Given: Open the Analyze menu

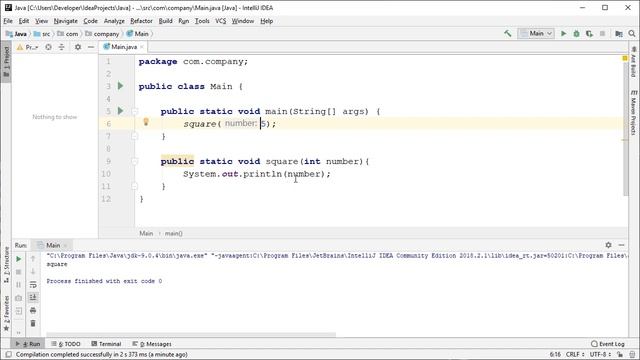Looking at the screenshot, I should pos(114,21).
